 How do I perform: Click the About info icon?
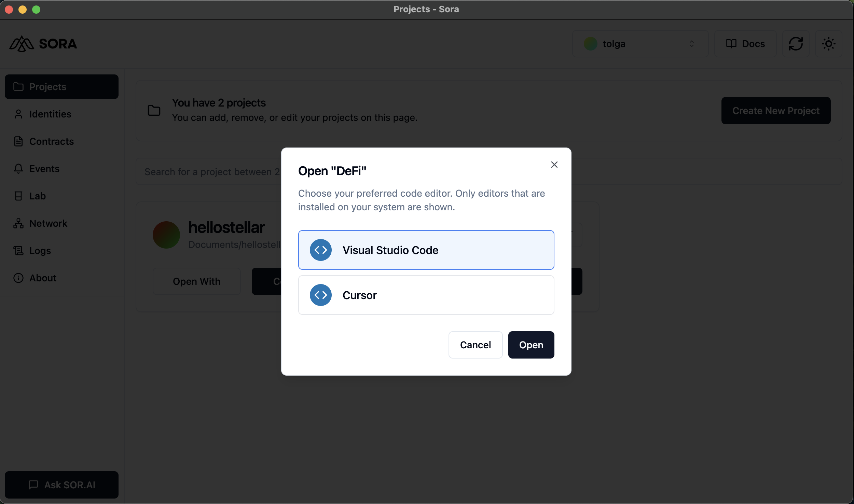[x=18, y=278]
